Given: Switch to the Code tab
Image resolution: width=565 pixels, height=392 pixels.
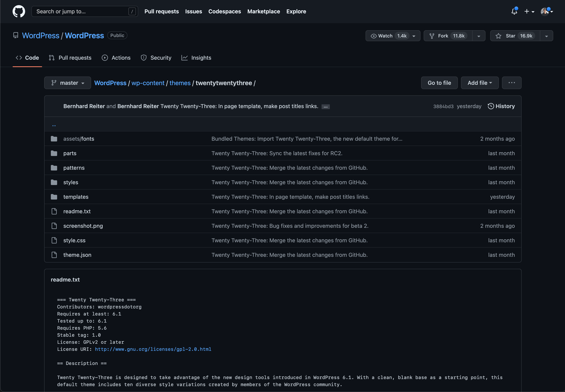Looking at the screenshot, I should [27, 58].
